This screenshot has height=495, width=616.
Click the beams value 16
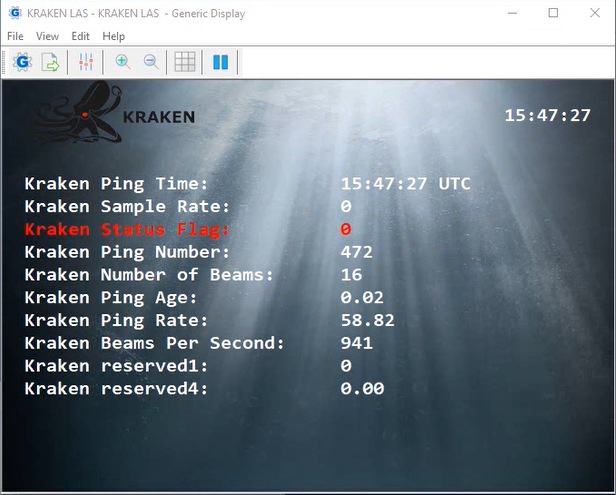(x=351, y=275)
